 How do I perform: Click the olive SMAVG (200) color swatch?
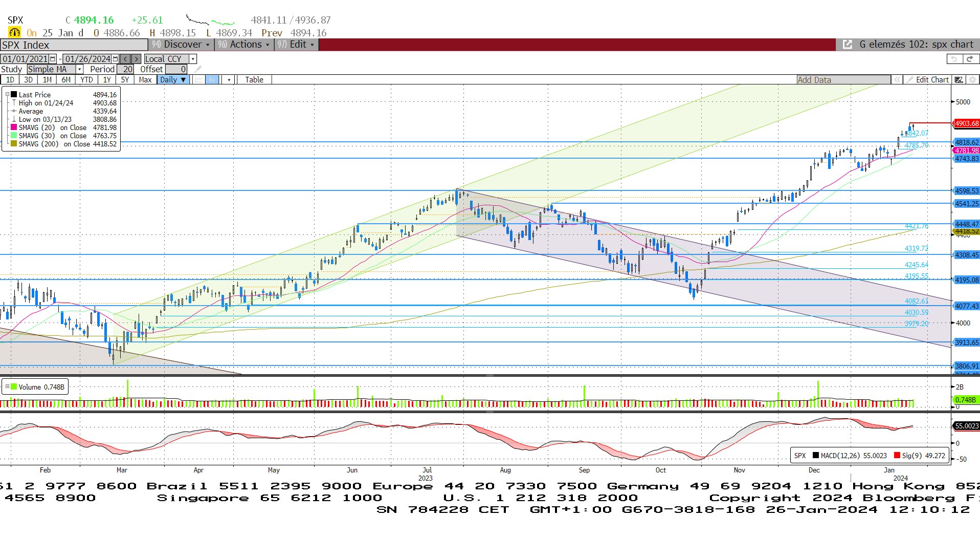(x=14, y=143)
